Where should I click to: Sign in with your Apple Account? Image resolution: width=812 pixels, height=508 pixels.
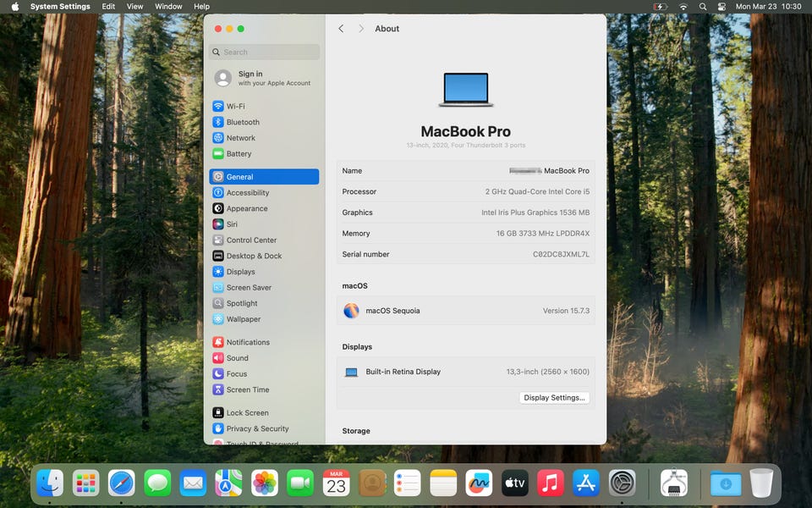264,78
